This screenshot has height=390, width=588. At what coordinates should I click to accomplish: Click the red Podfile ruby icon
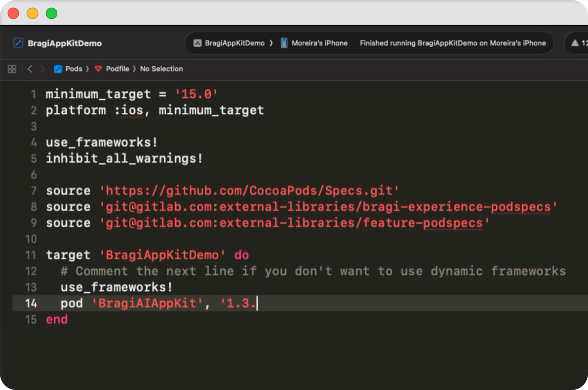pos(98,69)
